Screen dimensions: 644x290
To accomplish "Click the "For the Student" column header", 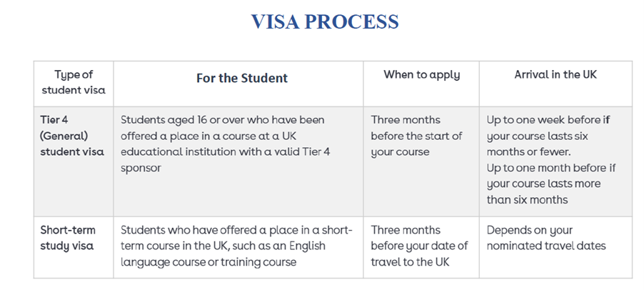I will [x=242, y=78].
